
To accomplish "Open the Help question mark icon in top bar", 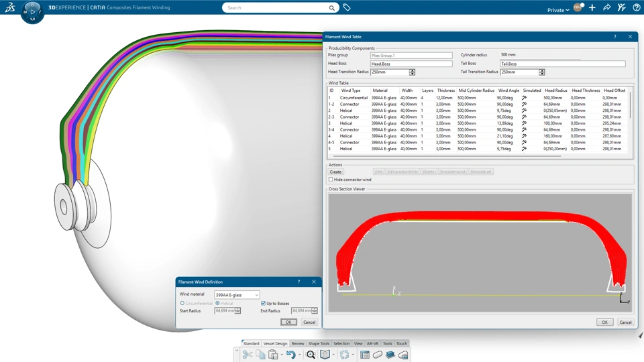I will click(636, 7).
